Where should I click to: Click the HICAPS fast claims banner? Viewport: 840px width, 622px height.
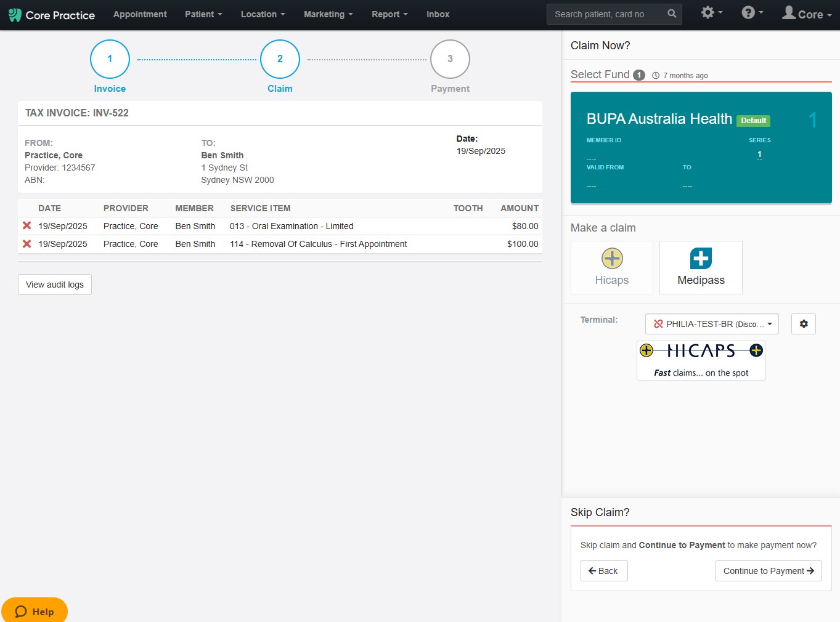coord(701,360)
